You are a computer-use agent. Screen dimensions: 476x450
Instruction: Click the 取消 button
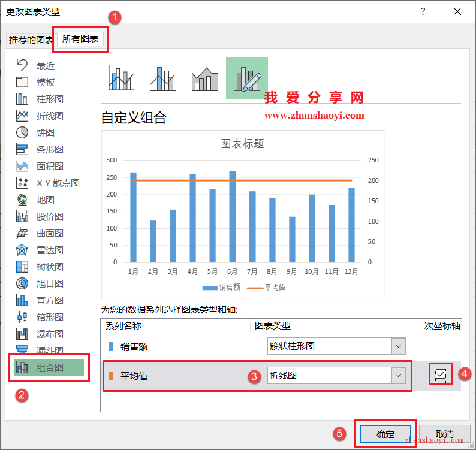pyautogui.click(x=444, y=434)
